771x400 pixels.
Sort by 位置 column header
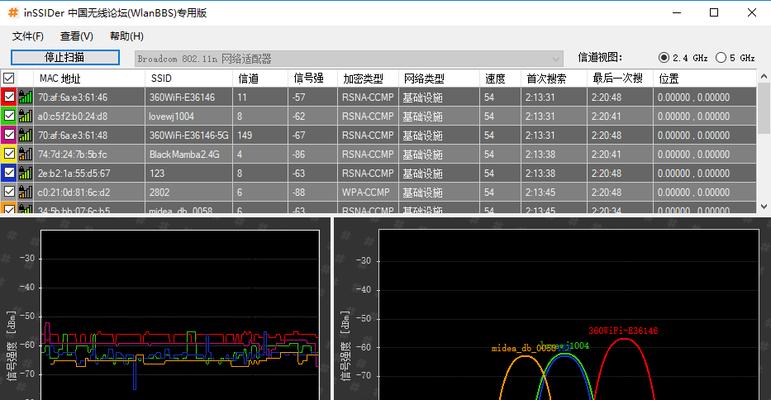[x=705, y=78]
